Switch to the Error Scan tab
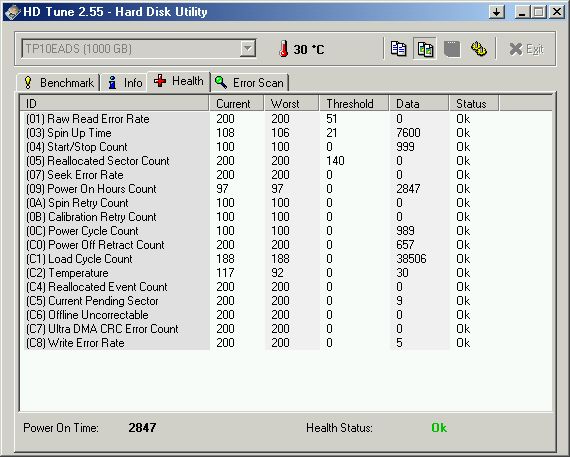The image size is (570, 457). point(249,83)
